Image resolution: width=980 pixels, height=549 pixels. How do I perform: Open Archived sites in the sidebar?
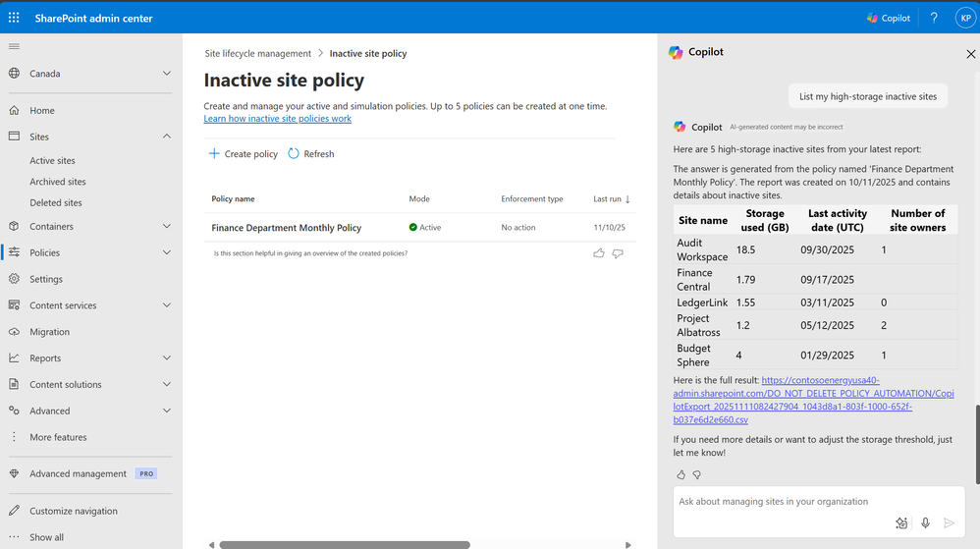pyautogui.click(x=58, y=182)
